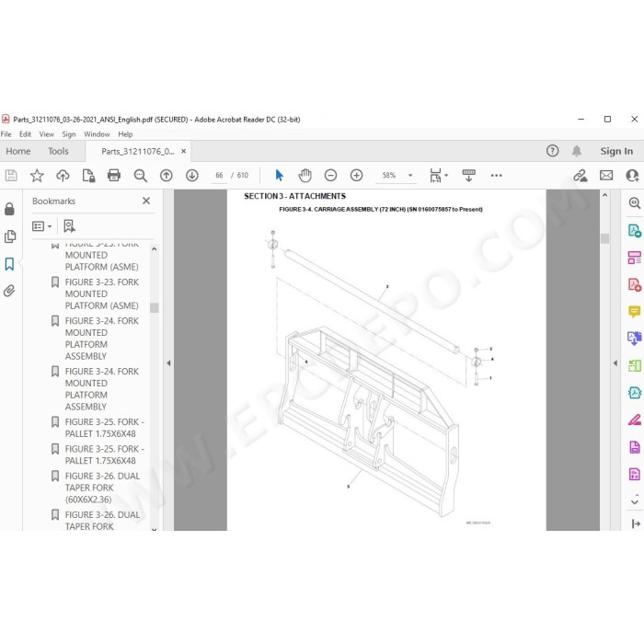Viewport: 644px width, 644px height.
Task: Expand the fit page tool dropdown arrow
Action: pos(446,176)
